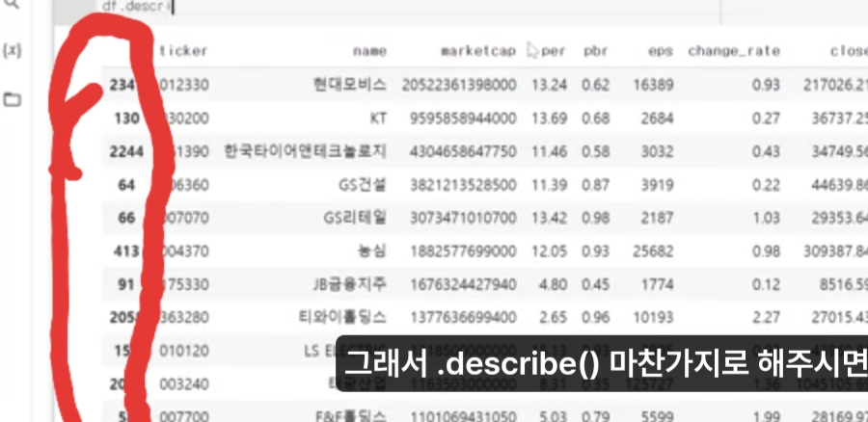Select the per column header
The width and height of the screenshot is (868, 422).
(x=554, y=51)
